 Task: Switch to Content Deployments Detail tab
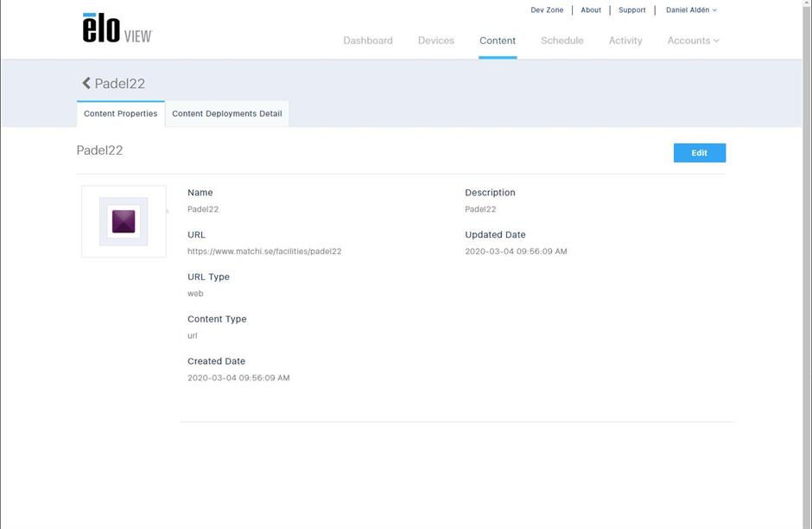(227, 114)
